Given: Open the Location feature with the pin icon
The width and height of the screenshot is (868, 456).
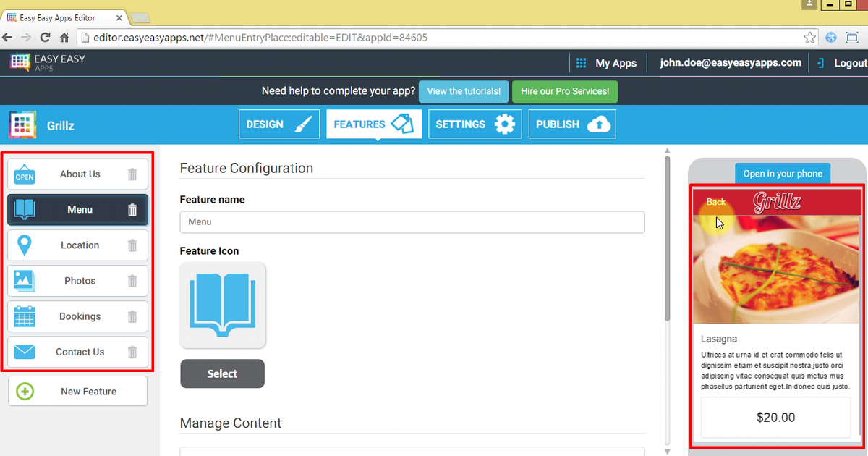Looking at the screenshot, I should pyautogui.click(x=24, y=245).
